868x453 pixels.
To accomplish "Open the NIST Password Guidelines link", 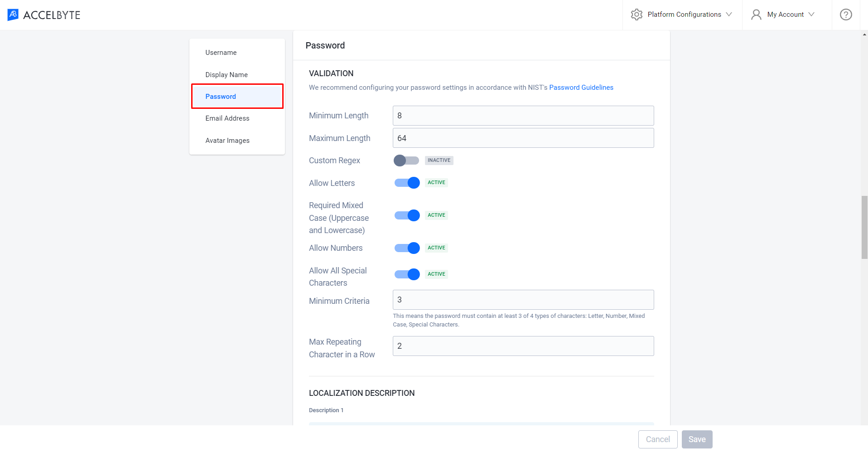I will tap(581, 88).
